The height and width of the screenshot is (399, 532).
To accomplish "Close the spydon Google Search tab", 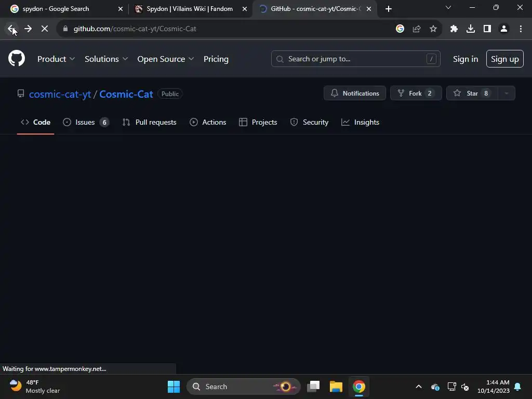I will tap(121, 9).
